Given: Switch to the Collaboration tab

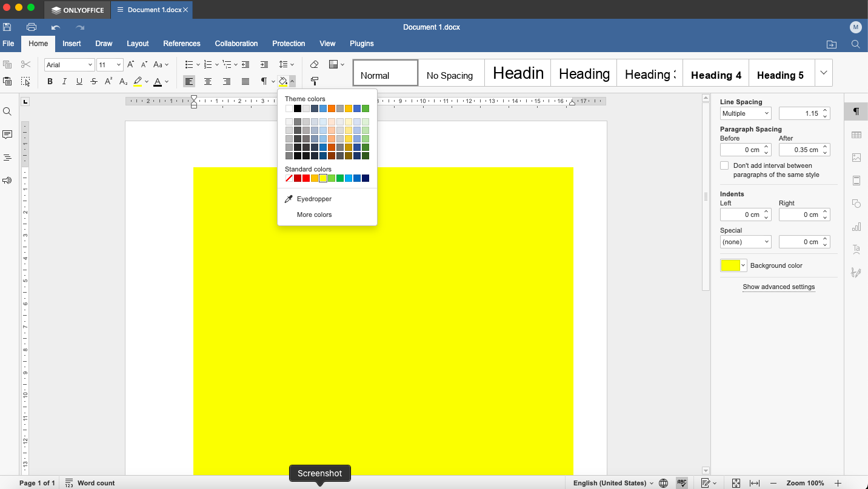Looking at the screenshot, I should pos(236,44).
